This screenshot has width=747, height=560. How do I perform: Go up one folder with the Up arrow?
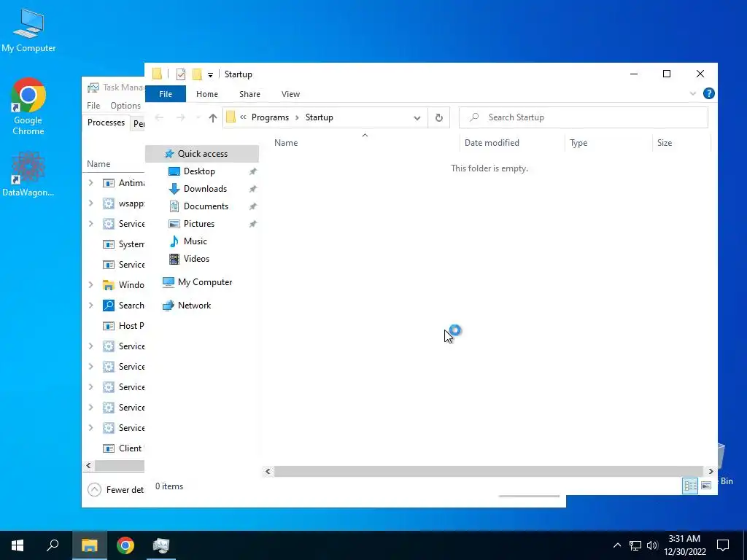(212, 117)
